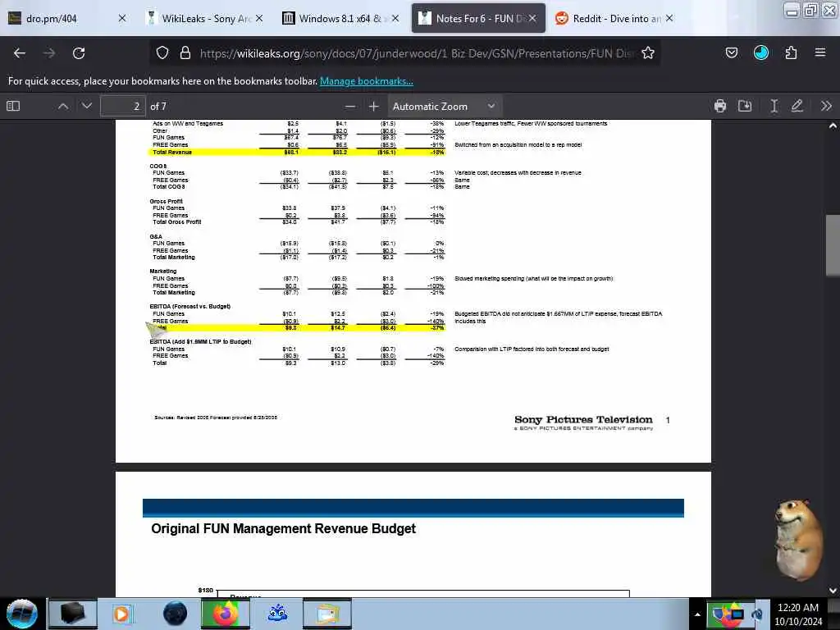Image resolution: width=840 pixels, height=630 pixels.
Task: Close the WikiLeaks Sony tab
Action: (x=259, y=18)
